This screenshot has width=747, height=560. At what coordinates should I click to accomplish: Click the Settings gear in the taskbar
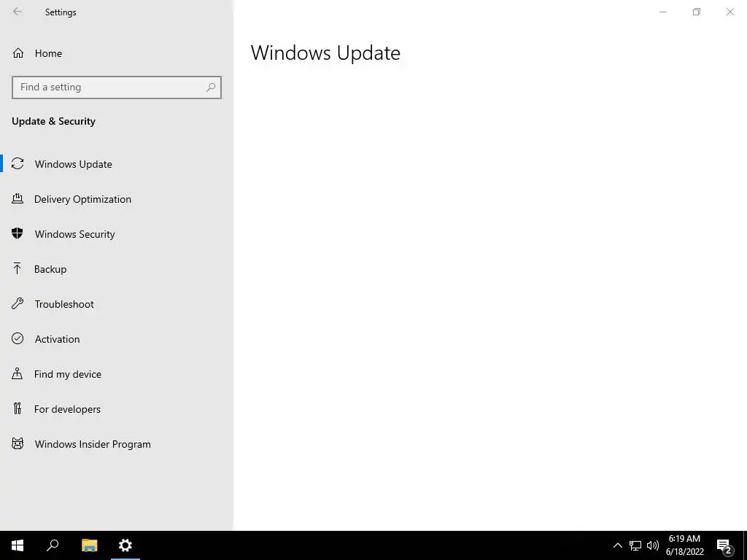coord(125,545)
